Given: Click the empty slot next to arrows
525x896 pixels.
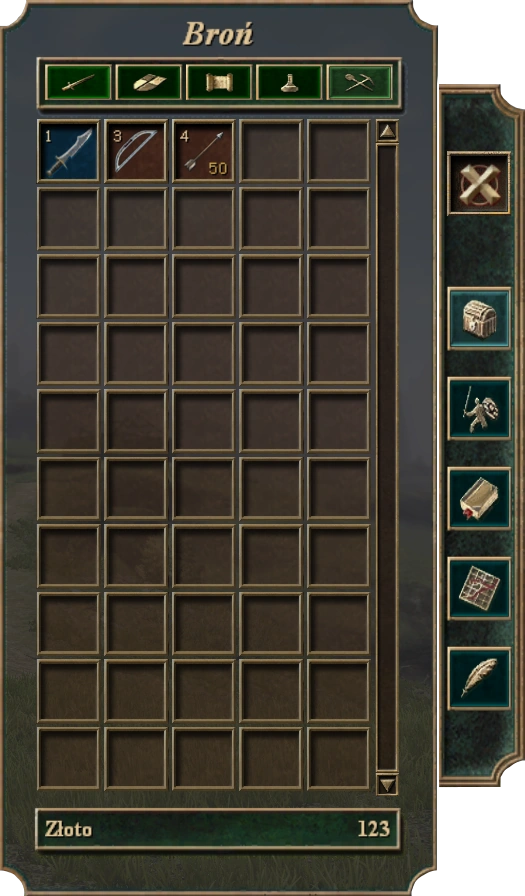Looking at the screenshot, I should coord(271,151).
